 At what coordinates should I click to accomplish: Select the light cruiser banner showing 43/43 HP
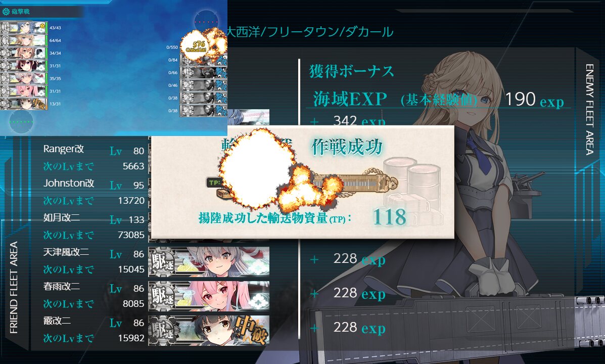point(24,28)
